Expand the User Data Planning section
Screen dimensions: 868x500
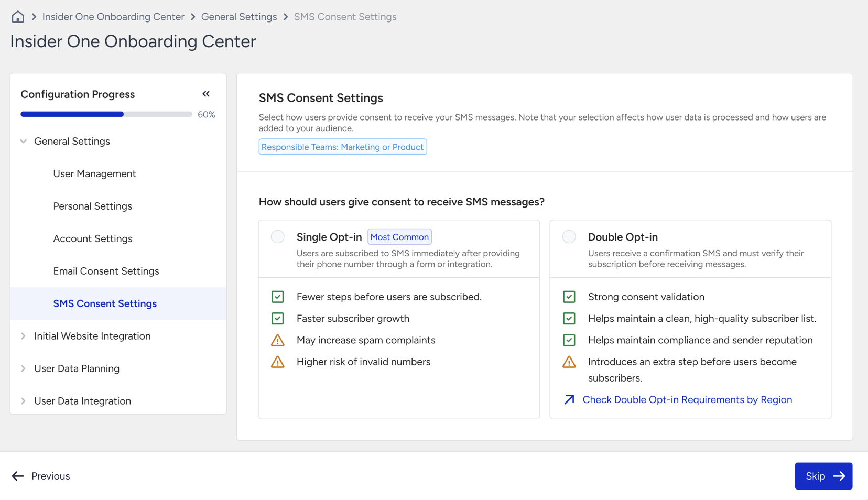tap(24, 368)
